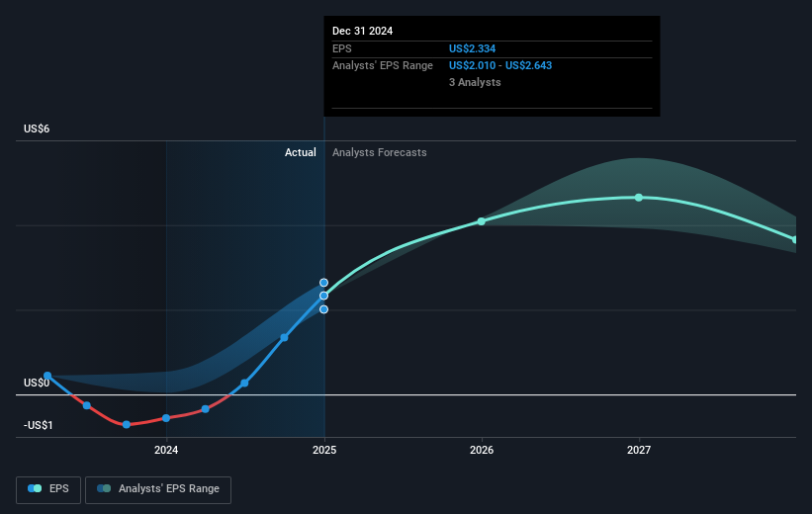This screenshot has height=514, width=812.
Task: Click the range US$2.010 - US$2.643
Action: click(500, 66)
